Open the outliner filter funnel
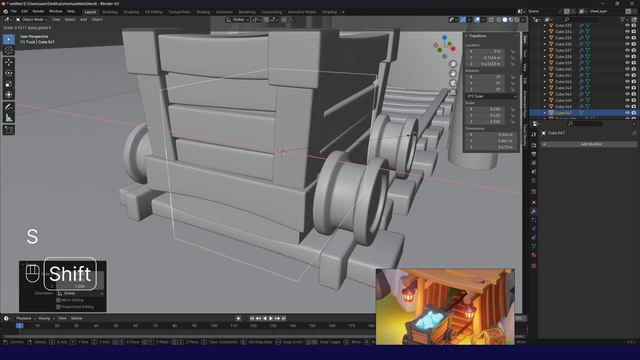Screen dimensions: 640x360 click(623, 19)
